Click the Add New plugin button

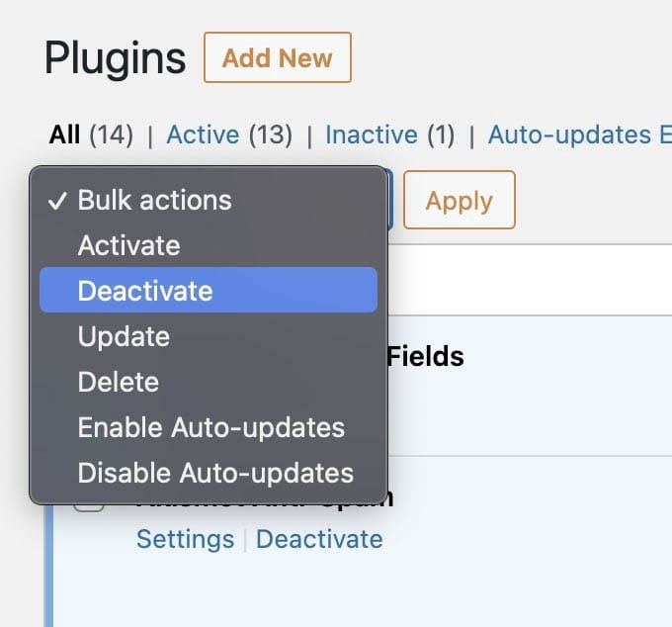coord(277,57)
